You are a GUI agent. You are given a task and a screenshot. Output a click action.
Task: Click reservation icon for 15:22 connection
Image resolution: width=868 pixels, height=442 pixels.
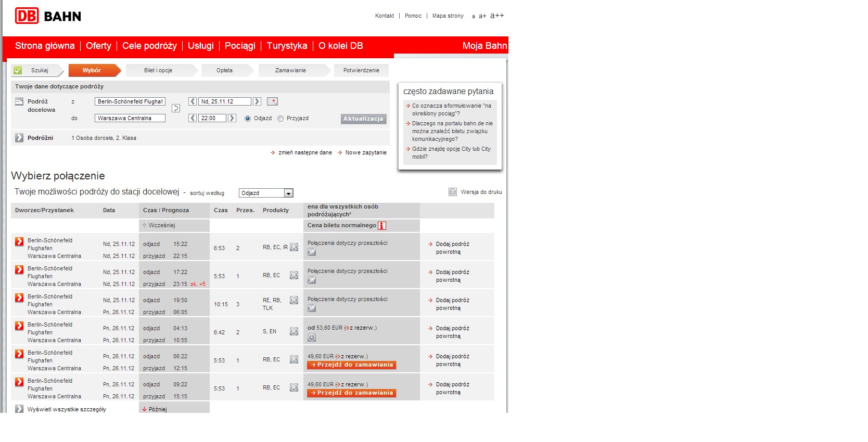(294, 247)
